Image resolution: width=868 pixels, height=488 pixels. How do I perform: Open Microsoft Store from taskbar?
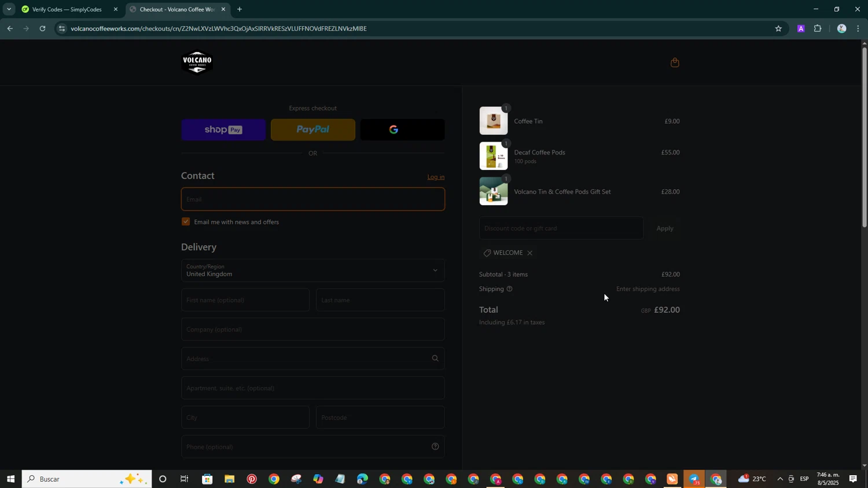[207, 479]
